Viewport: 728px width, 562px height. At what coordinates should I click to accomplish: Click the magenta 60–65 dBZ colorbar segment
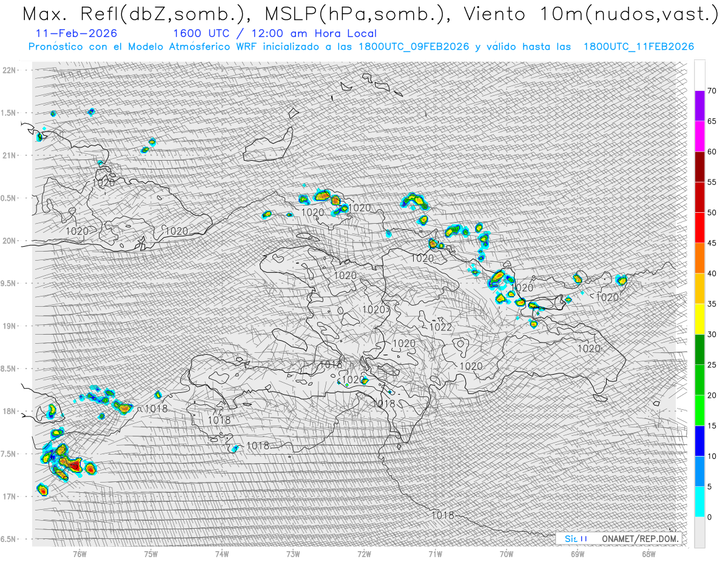[699, 136]
